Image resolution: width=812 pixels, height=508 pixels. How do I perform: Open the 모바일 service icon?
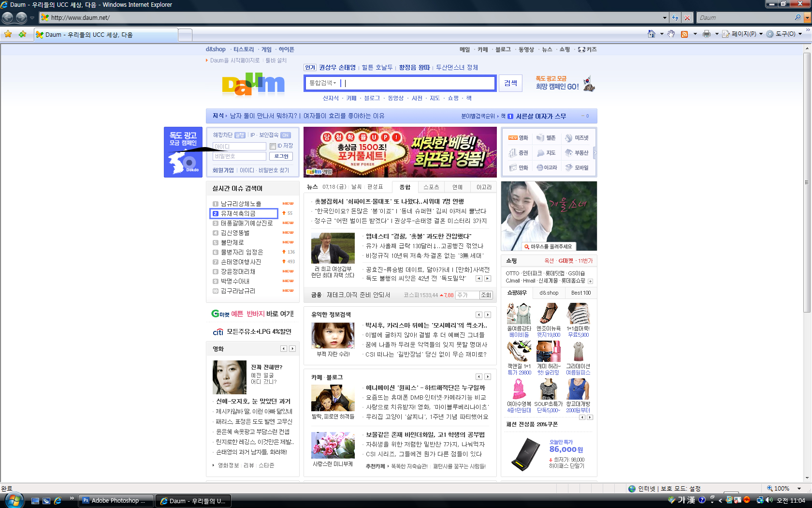[577, 168]
